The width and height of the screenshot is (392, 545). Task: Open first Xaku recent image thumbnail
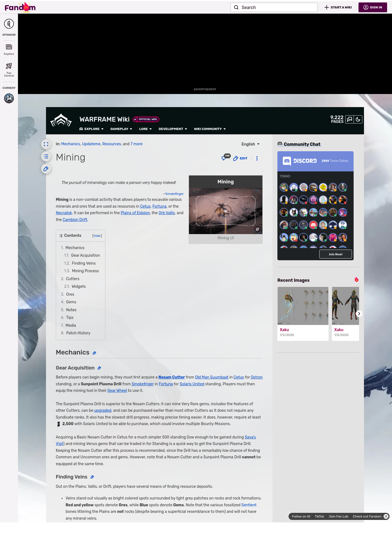click(303, 306)
